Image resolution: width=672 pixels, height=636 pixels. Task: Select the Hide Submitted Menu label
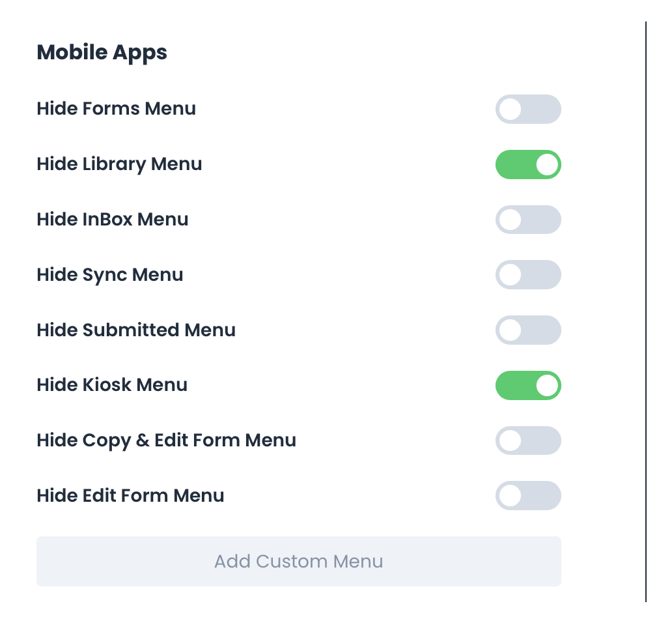pos(136,330)
